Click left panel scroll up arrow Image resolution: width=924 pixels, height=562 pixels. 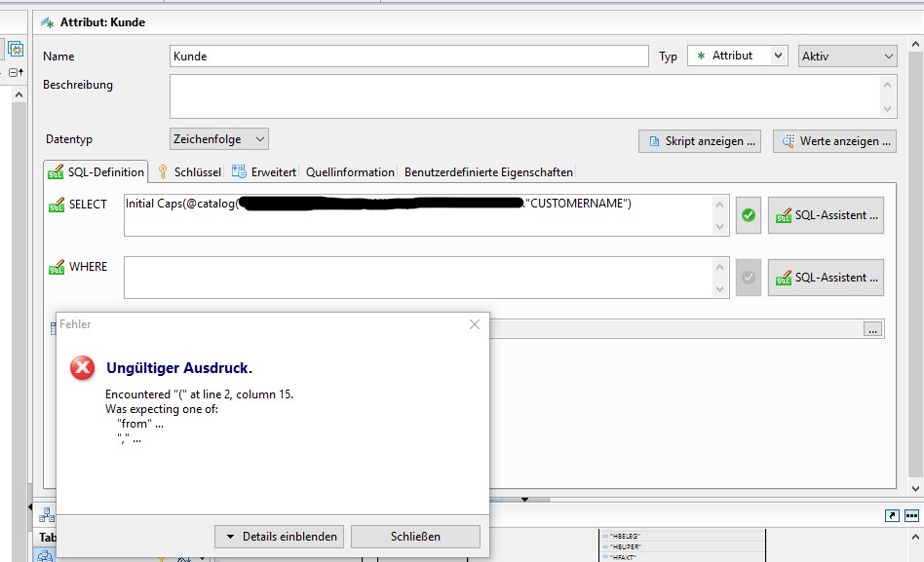click(19, 94)
